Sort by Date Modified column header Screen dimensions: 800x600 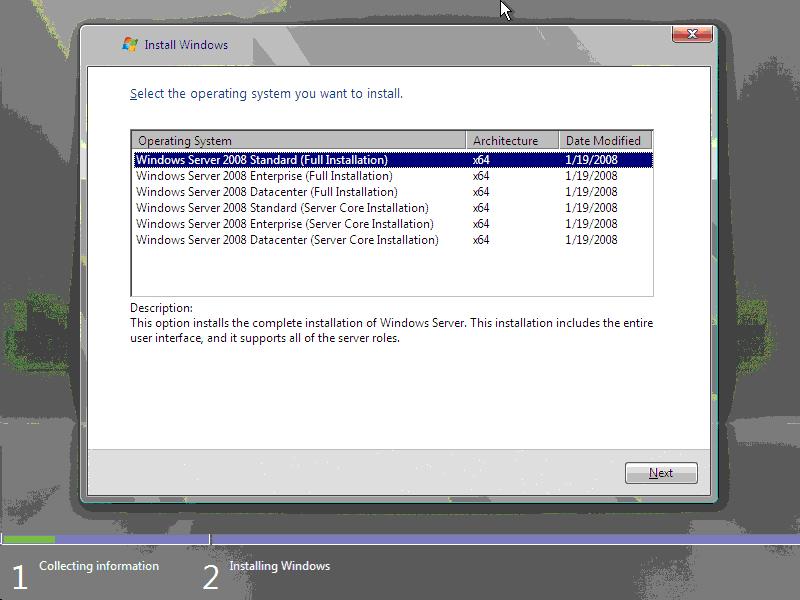coord(606,140)
